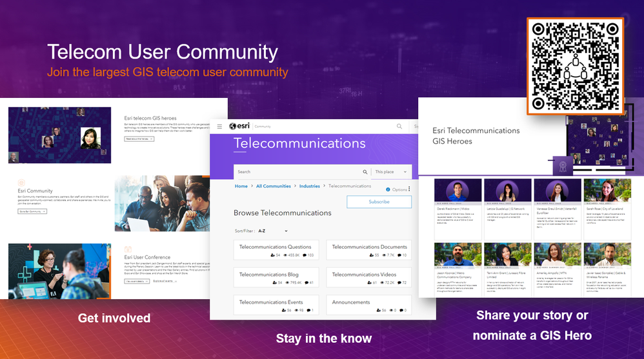The width and height of the screenshot is (644, 359).
Task: Click Share your story or nominate caption
Action: pos(532,325)
